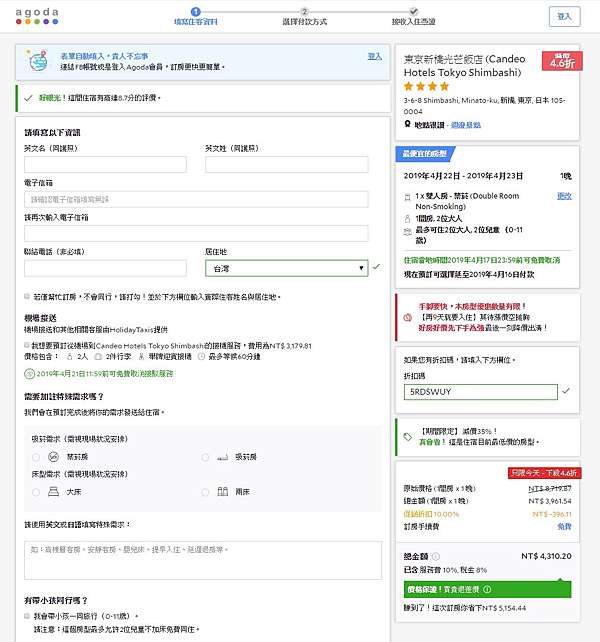Click the green free cancellation notice text
Screen dimensions: 600x642
tap(482, 260)
